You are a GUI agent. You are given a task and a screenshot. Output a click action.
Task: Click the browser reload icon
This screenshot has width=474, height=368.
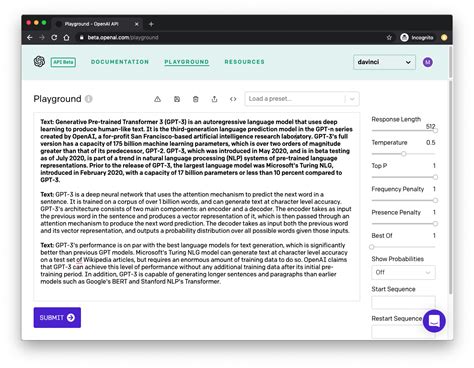pyautogui.click(x=54, y=37)
